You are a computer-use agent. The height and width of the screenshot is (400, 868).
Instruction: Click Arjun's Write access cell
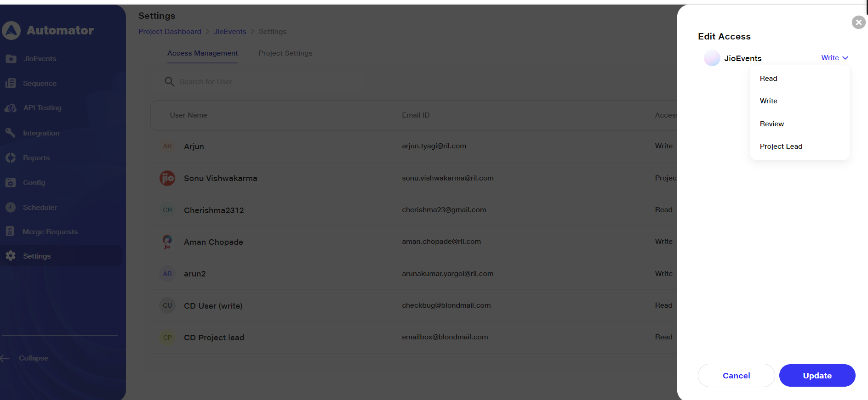664,146
